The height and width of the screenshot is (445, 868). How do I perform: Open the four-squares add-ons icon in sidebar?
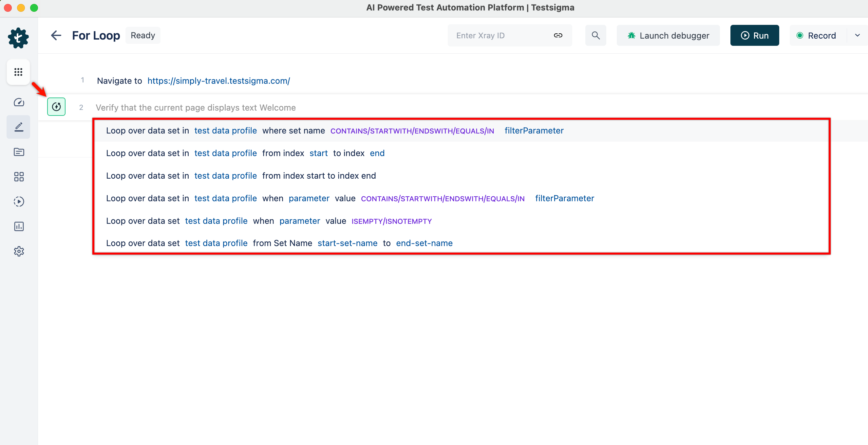point(19,177)
